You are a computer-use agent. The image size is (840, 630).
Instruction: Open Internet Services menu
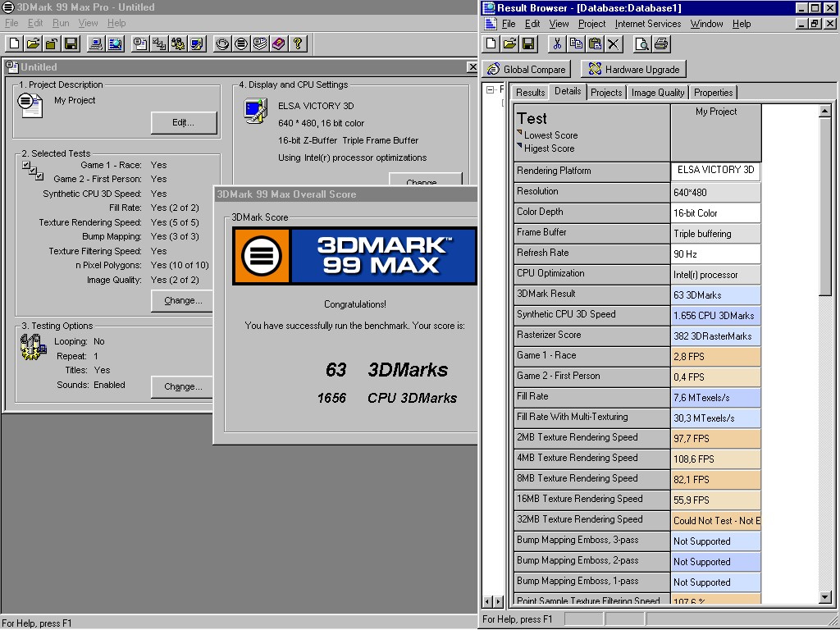(648, 24)
